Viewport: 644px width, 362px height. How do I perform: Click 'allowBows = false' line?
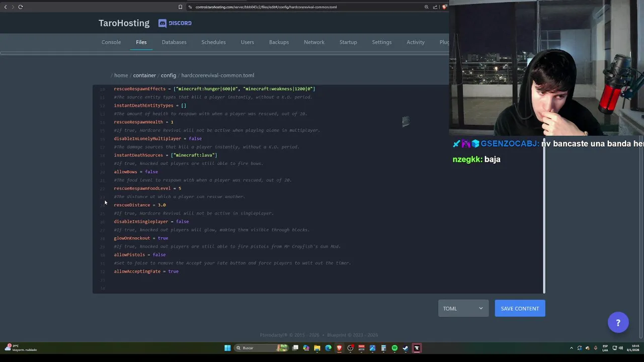136,172
